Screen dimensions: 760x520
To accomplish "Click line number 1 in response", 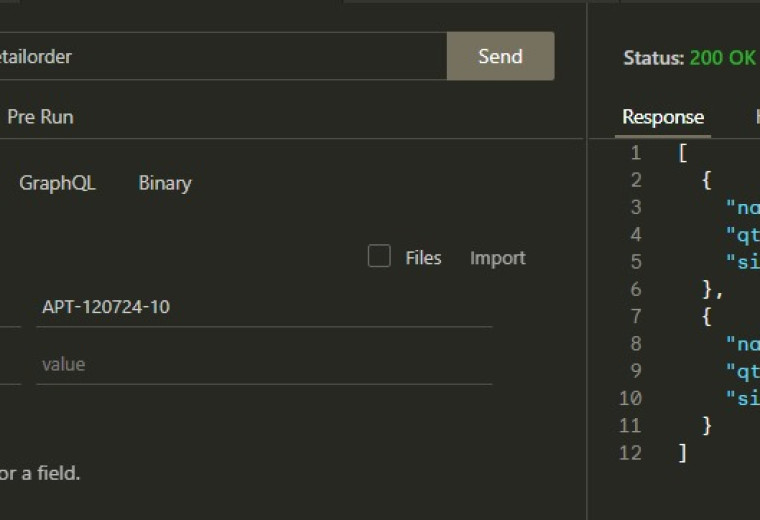I will [x=636, y=153].
